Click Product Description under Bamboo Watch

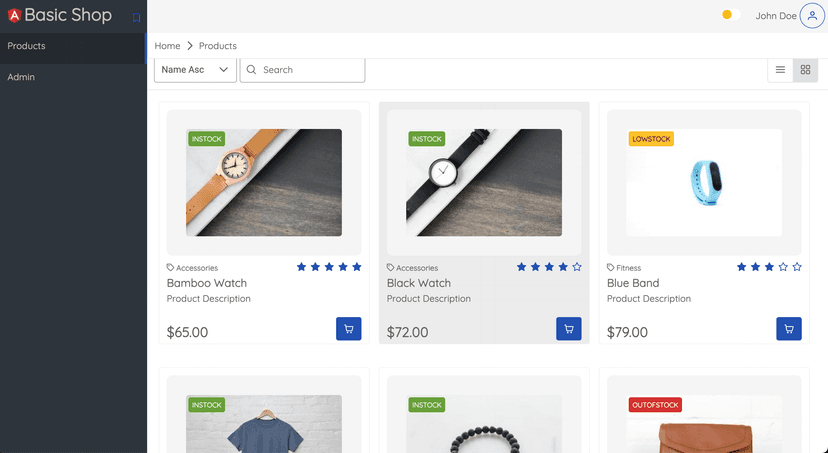click(209, 299)
